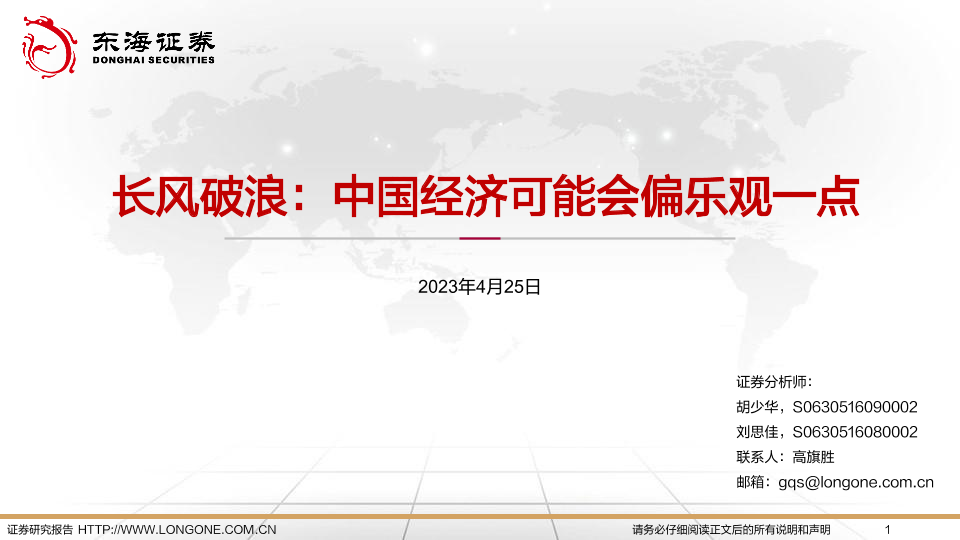The image size is (960, 540).
Task: Click license number S0630516080002
Action: click(x=855, y=432)
